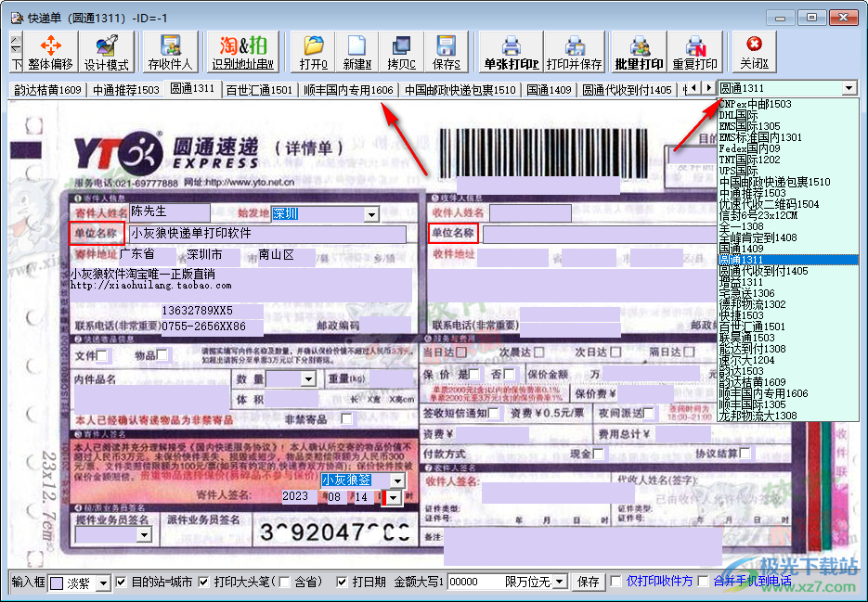Tick the 当日达 checkbox

(461, 352)
